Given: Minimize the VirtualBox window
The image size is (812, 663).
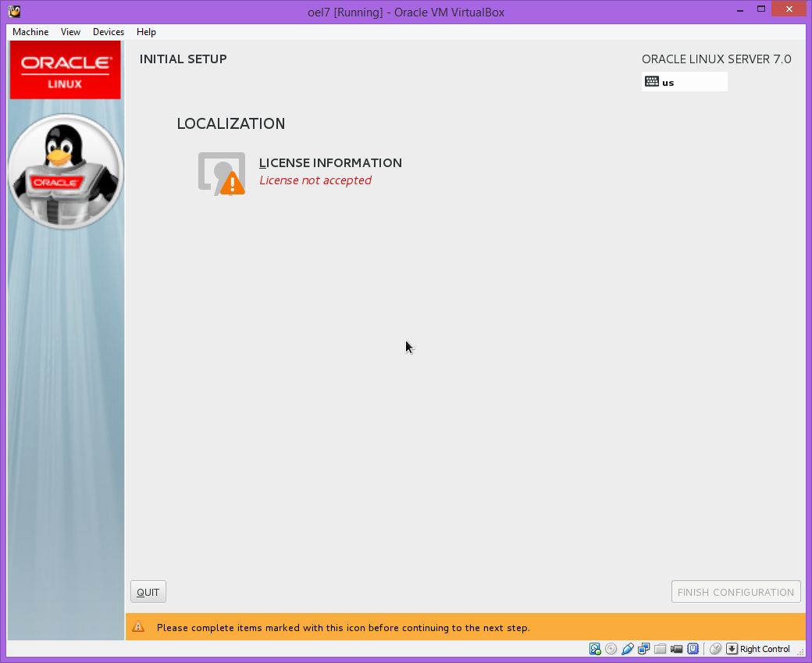Looking at the screenshot, I should [x=740, y=10].
